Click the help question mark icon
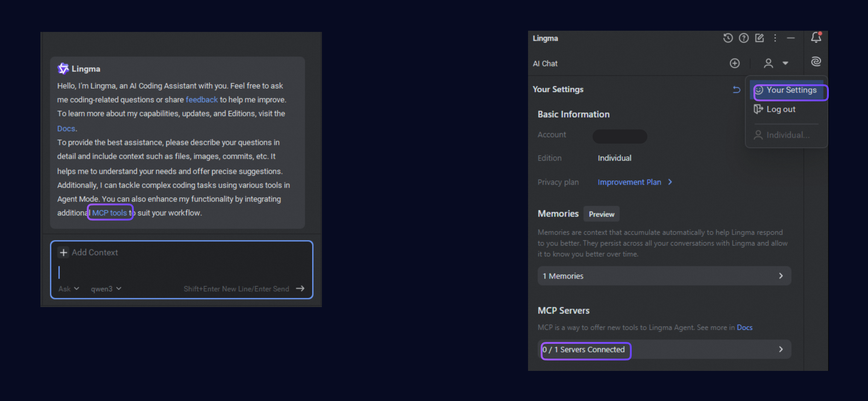 743,38
